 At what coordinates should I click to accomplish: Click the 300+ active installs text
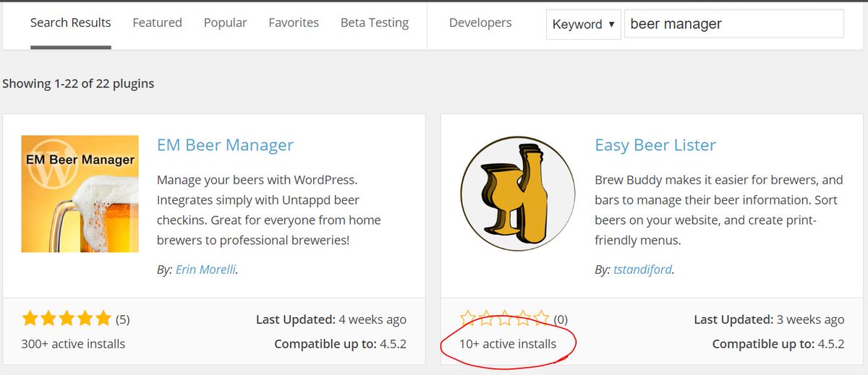click(x=73, y=344)
